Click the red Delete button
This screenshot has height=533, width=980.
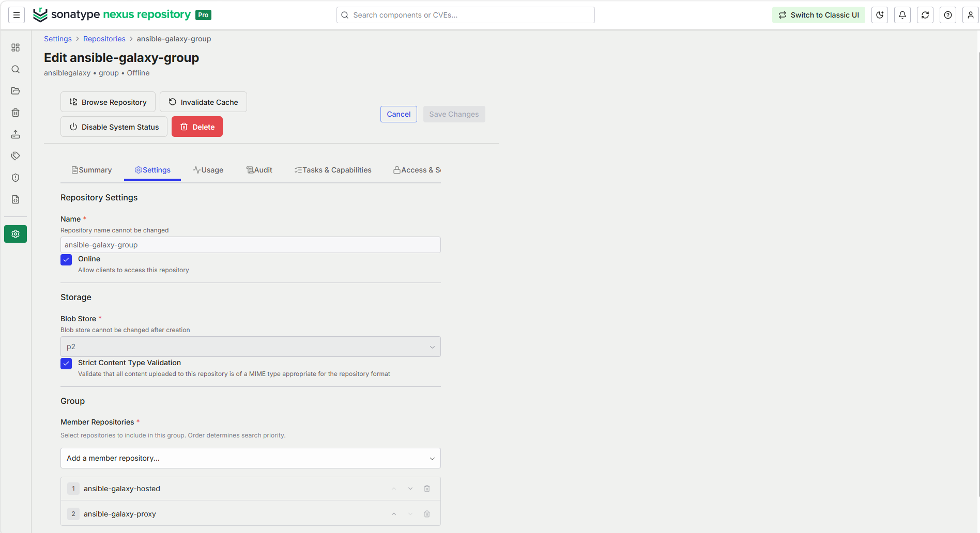tap(197, 127)
